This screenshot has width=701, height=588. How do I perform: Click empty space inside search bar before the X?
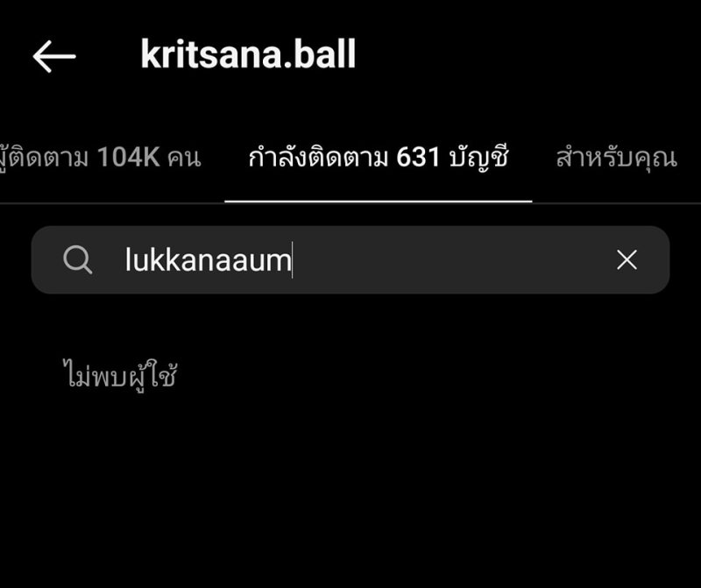[451, 259]
